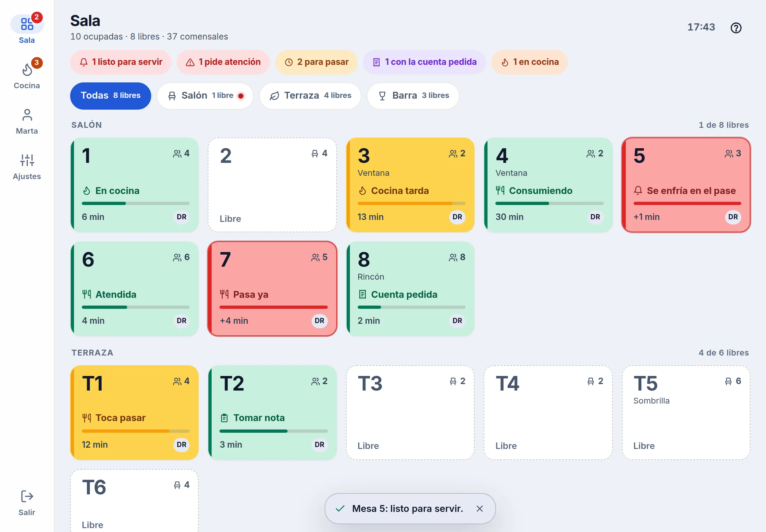Open the Cocina section in sidebar
This screenshot has height=532, width=766.
click(x=27, y=75)
